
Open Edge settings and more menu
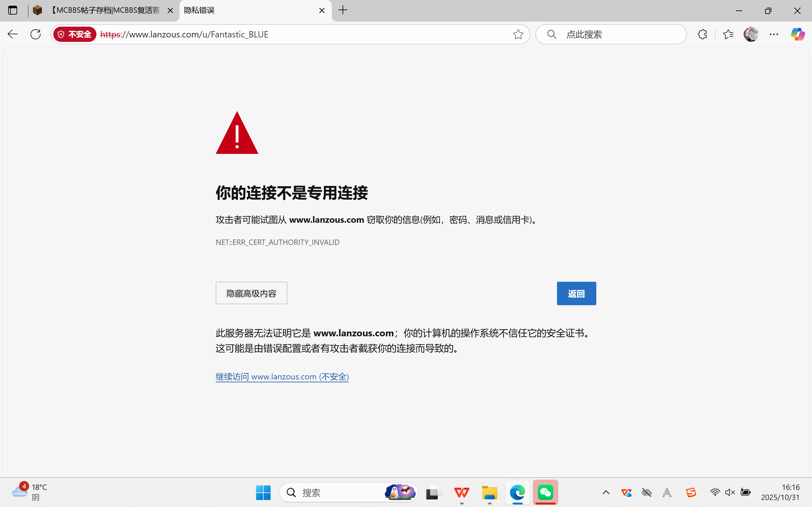coord(774,34)
